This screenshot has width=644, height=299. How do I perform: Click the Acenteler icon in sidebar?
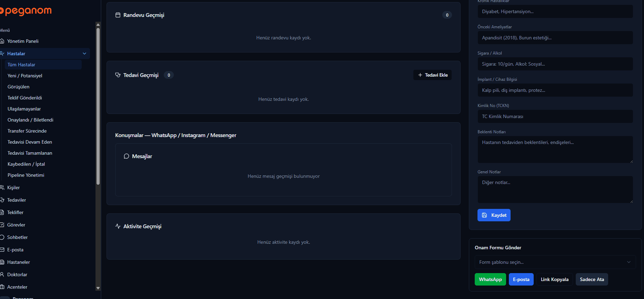pos(2,287)
